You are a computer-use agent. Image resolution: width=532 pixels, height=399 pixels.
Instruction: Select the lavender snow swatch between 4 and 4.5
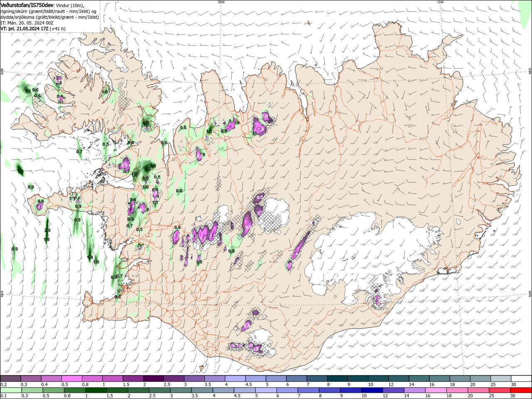pyautogui.click(x=235, y=379)
